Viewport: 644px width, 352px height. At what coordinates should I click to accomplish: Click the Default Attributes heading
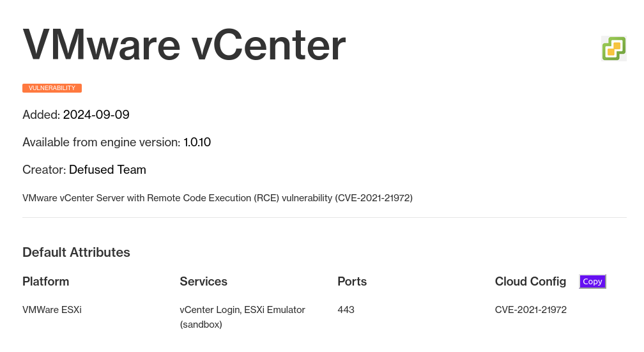(x=77, y=252)
